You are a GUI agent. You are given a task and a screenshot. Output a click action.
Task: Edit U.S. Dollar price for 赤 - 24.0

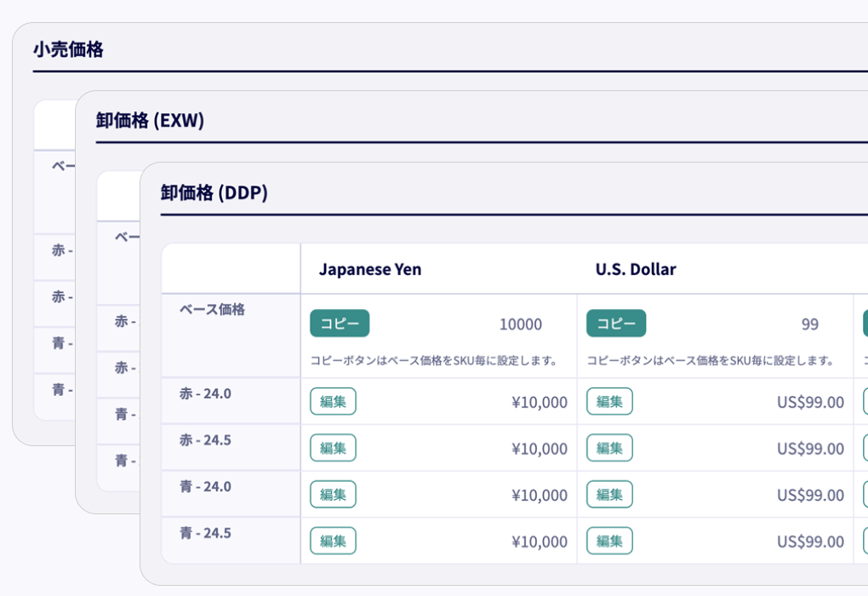point(609,402)
